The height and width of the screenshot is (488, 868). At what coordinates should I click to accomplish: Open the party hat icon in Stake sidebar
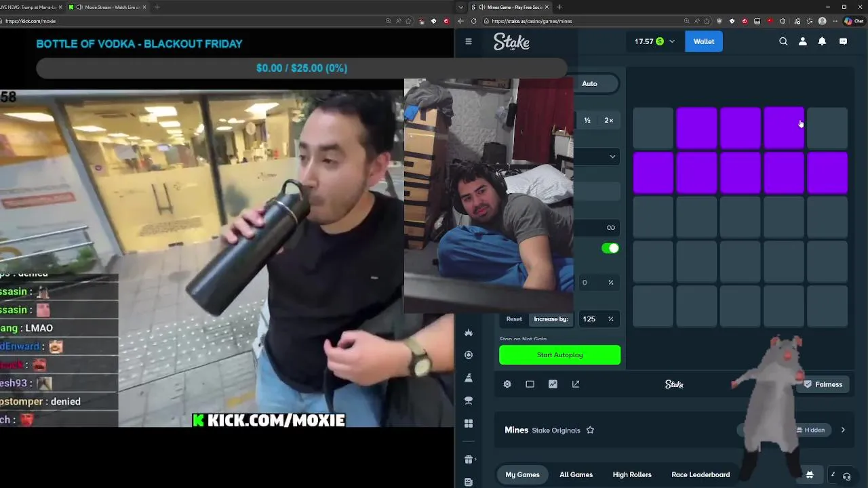pyautogui.click(x=469, y=378)
